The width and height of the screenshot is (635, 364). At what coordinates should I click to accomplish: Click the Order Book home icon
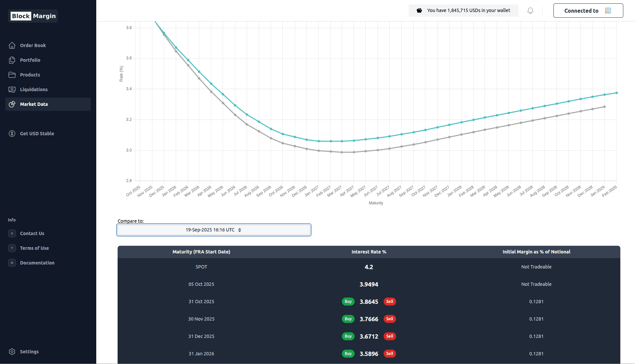tap(12, 45)
